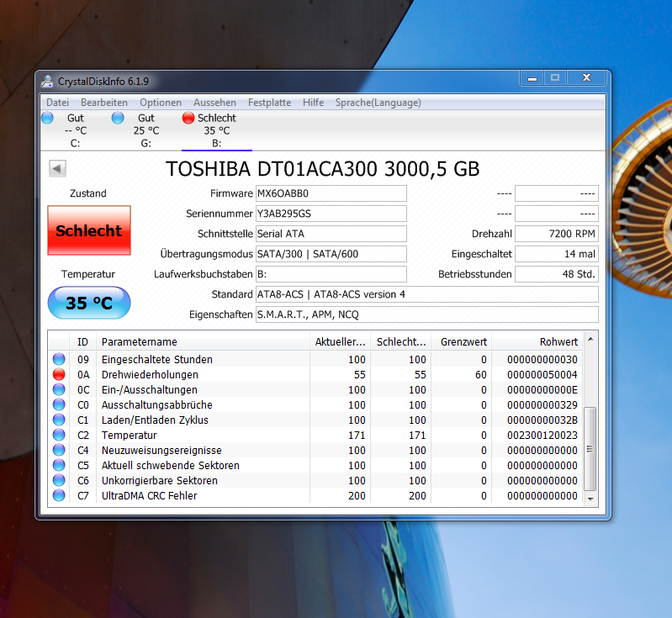Go to previous disk with left arrow
This screenshot has height=618, width=672.
(57, 168)
